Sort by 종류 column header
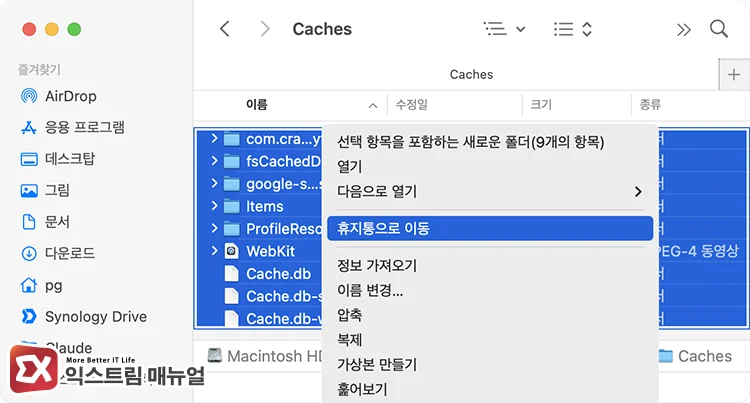Screen dimensions: 750x403 (x=651, y=105)
